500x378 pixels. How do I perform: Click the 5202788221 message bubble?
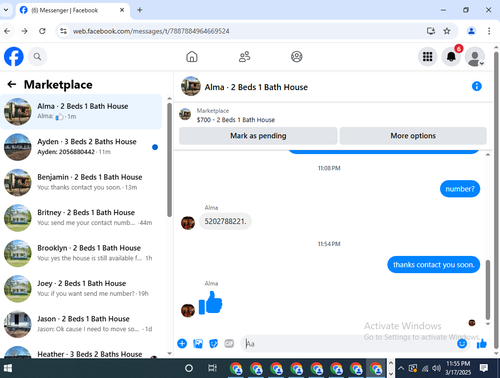[x=225, y=221]
